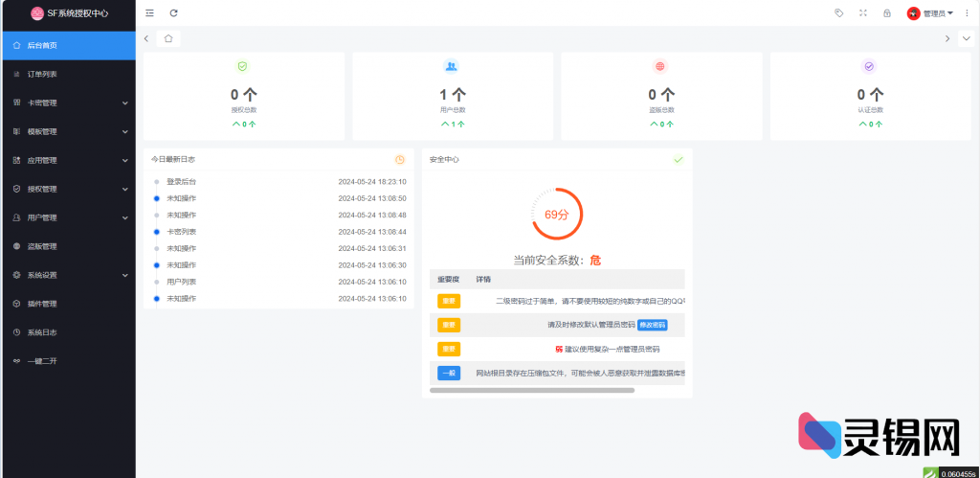This screenshot has width=980, height=478.
Task: Open 订单列表 in the sidebar
Action: [42, 74]
